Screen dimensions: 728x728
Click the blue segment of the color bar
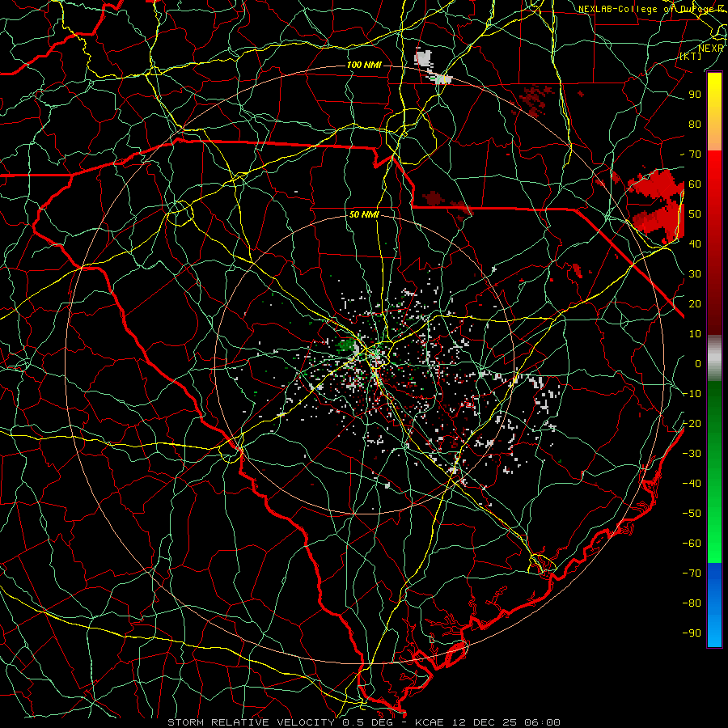714,605
